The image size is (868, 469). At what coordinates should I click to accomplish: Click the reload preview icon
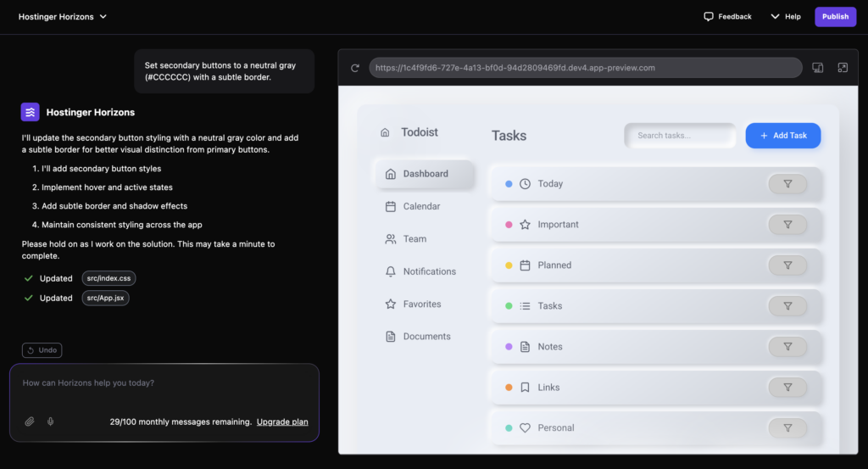355,68
